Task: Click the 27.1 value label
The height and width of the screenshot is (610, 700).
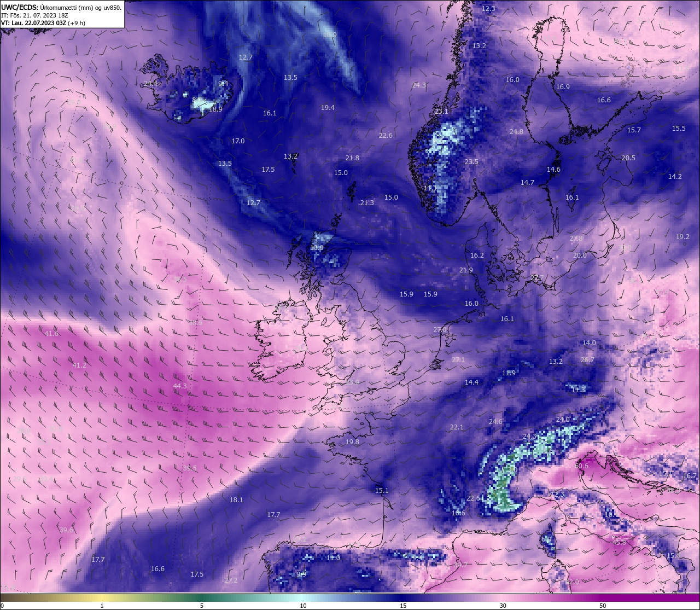Action: [x=458, y=359]
